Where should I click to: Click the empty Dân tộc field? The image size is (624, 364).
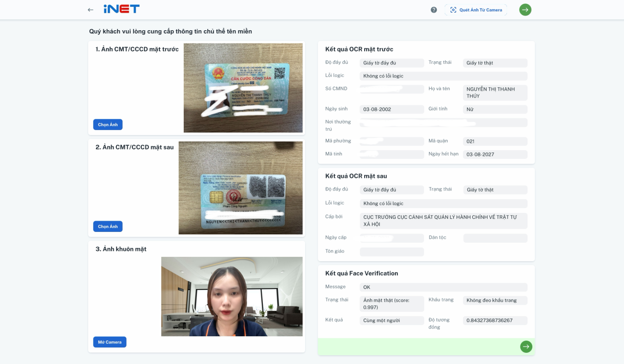(x=495, y=238)
